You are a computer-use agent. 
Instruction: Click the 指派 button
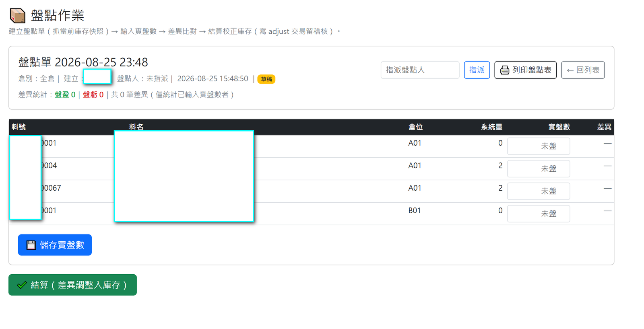point(477,70)
